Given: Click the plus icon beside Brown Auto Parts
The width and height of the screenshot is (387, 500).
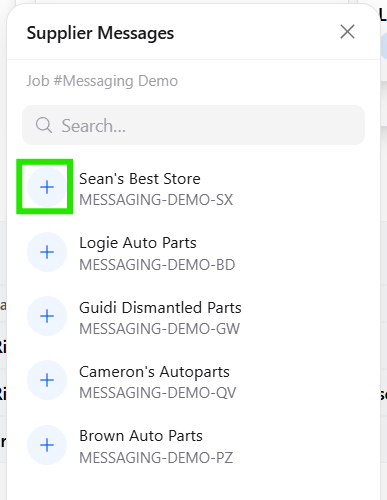Looking at the screenshot, I should click(x=47, y=445).
